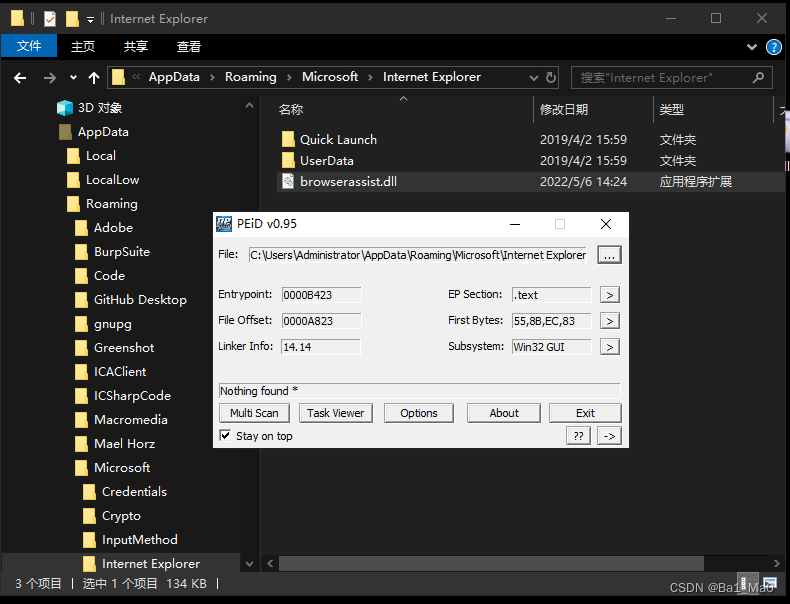Select the Crypto folder in tree
This screenshot has width=790, height=604.
point(121,516)
